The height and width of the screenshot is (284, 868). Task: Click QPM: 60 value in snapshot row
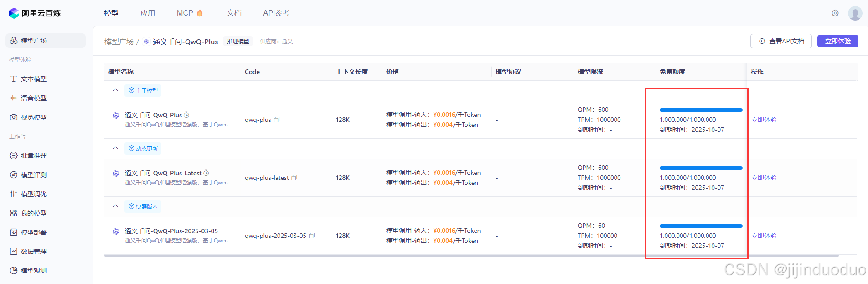[591, 226]
